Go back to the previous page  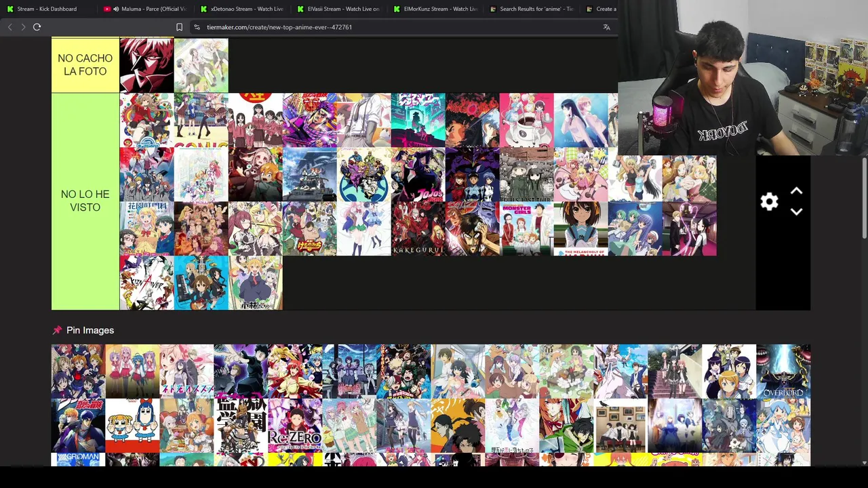click(x=9, y=27)
